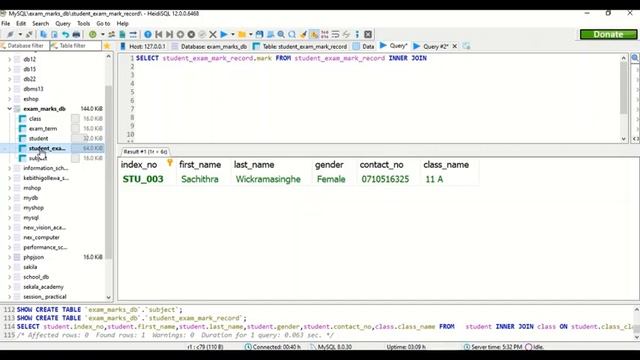This screenshot has width=640, height=360.
Task: Switch to the Data tab
Action: pyautogui.click(x=364, y=46)
